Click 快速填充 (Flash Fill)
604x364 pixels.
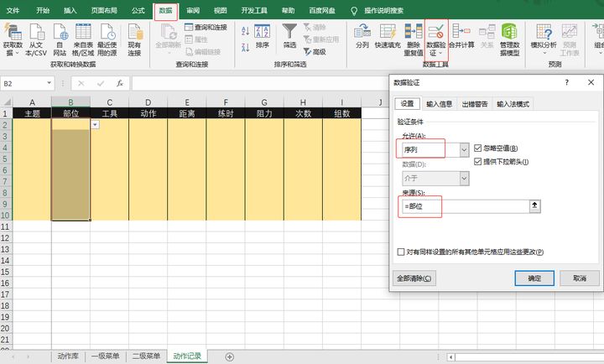click(x=388, y=36)
